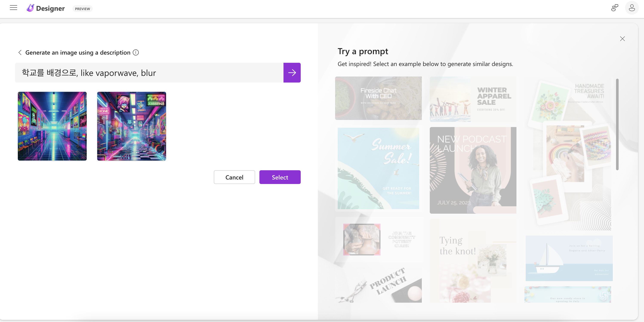Show info about image description generation

(136, 52)
